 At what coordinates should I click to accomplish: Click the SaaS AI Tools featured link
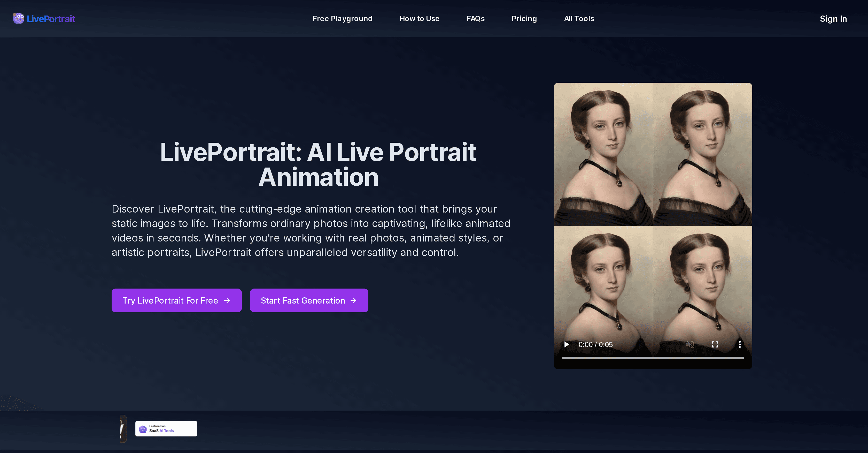[166, 428]
